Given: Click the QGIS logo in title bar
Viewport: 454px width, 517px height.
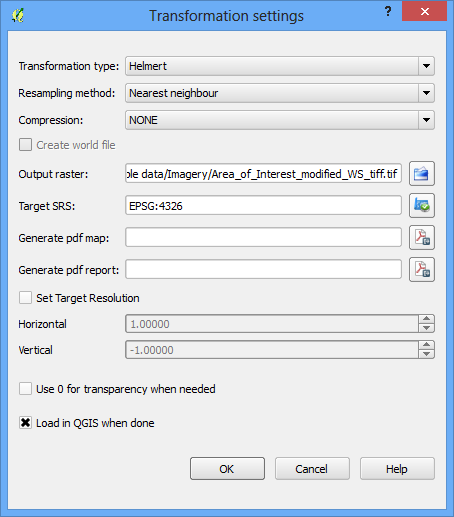Looking at the screenshot, I should pyautogui.click(x=18, y=16).
